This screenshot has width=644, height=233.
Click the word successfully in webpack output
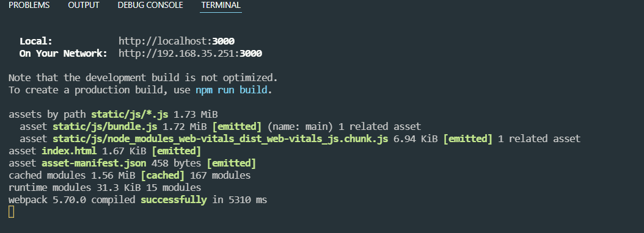coord(174,200)
